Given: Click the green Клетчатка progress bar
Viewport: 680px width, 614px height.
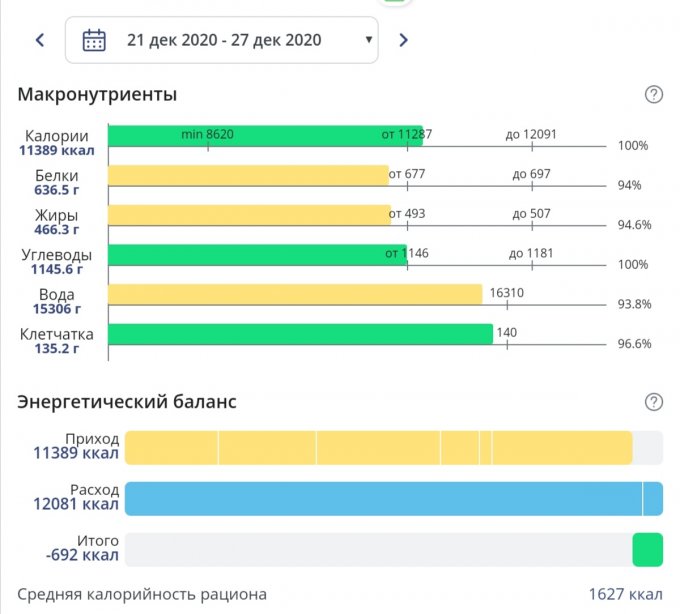Looking at the screenshot, I should [x=300, y=334].
